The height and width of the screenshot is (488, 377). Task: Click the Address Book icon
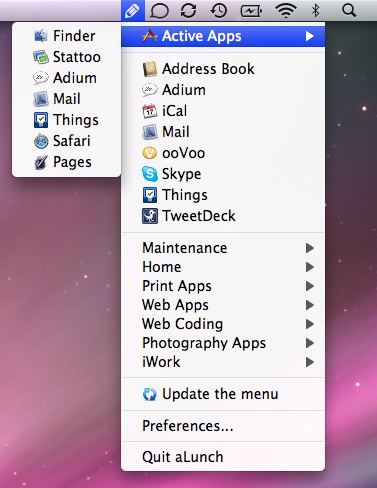150,69
